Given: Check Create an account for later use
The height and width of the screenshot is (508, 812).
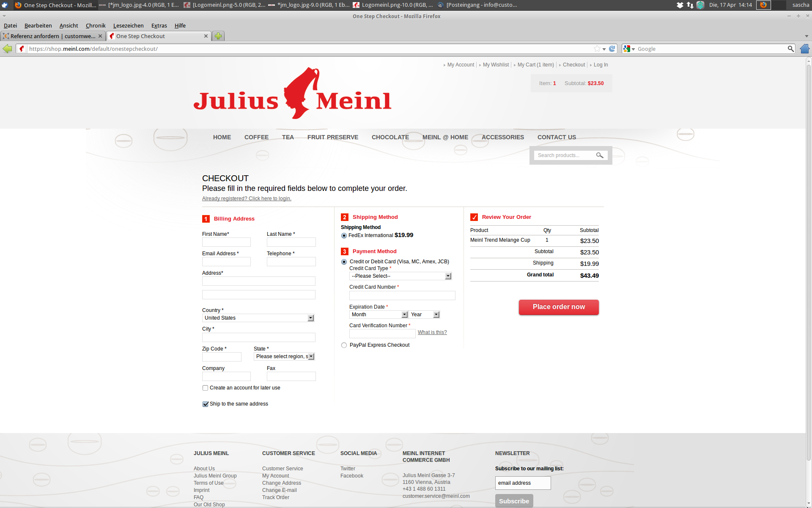Looking at the screenshot, I should pyautogui.click(x=205, y=388).
